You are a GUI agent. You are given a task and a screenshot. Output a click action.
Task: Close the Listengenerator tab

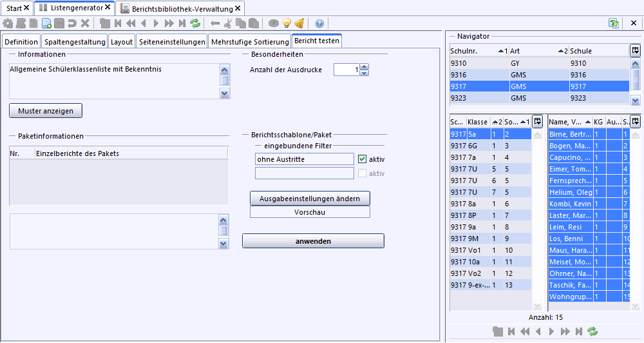pyautogui.click(x=108, y=7)
